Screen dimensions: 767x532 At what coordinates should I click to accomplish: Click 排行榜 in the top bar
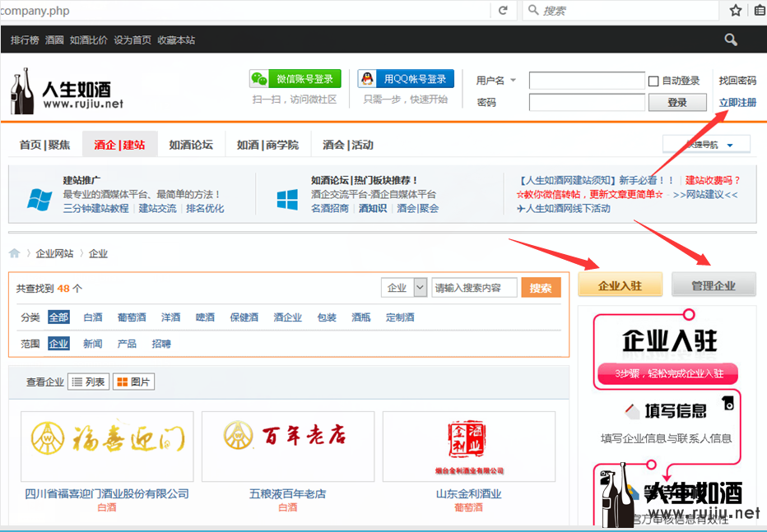point(25,40)
